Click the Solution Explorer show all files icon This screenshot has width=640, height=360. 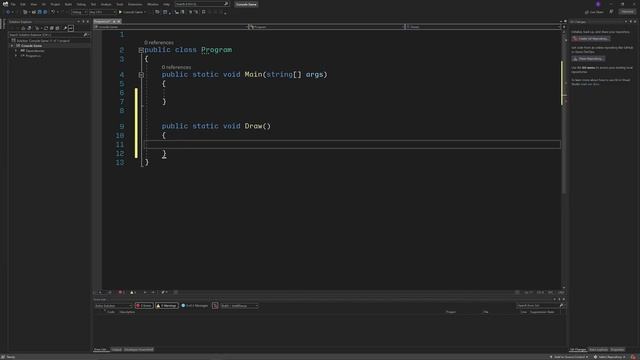point(58,28)
